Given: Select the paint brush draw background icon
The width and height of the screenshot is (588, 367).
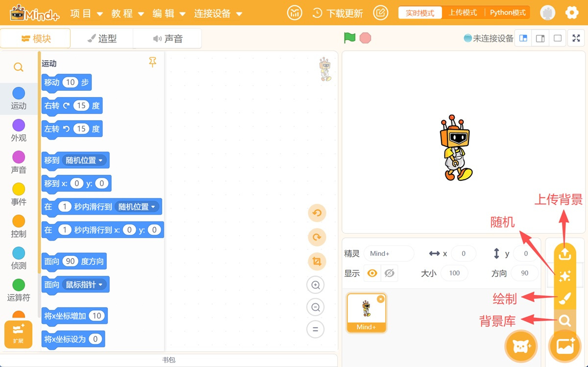Looking at the screenshot, I should click(x=564, y=298).
